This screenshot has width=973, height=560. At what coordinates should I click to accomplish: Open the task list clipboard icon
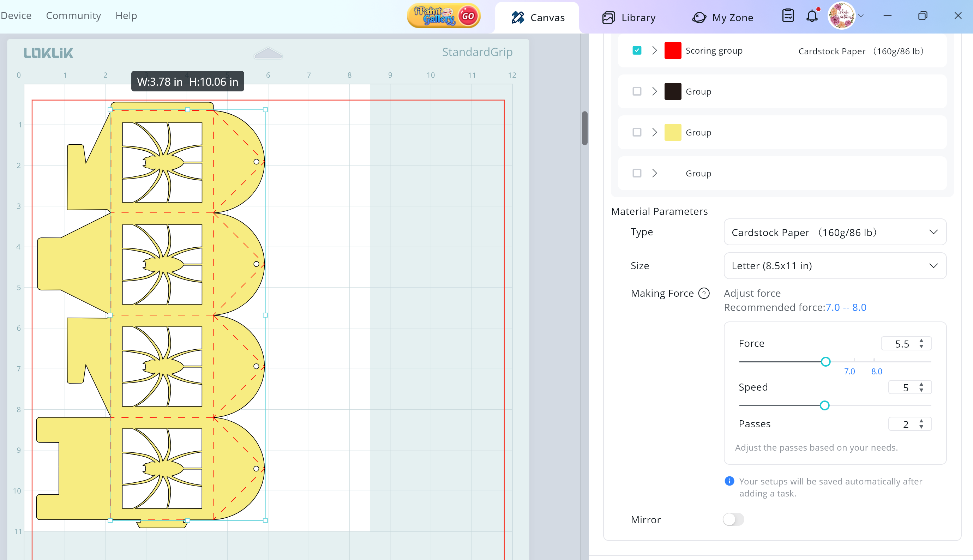788,16
